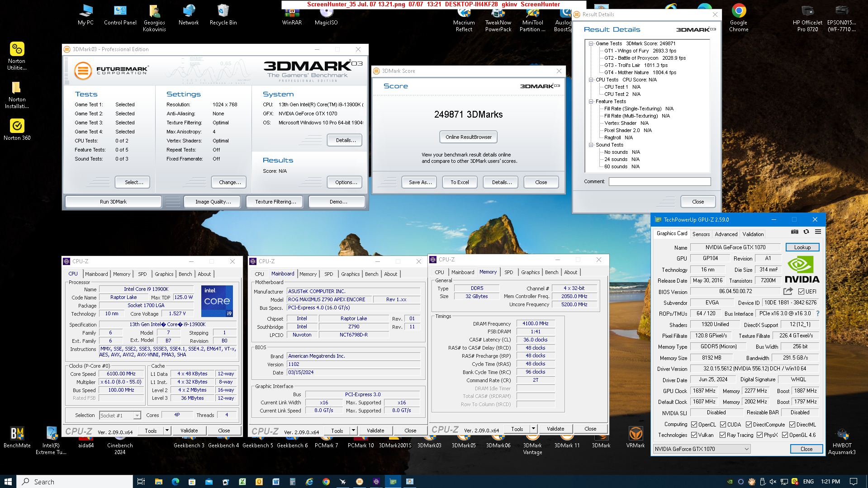Collapse the Feature Tests tree node
The image size is (868, 488).
pyautogui.click(x=591, y=102)
